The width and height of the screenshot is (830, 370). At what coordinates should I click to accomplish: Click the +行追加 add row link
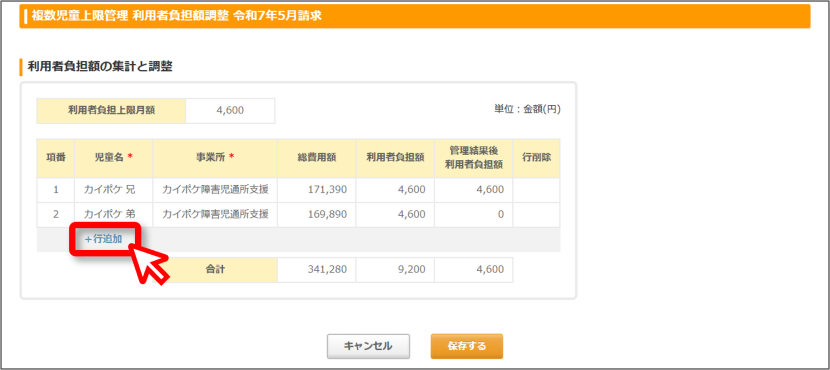coord(104,239)
